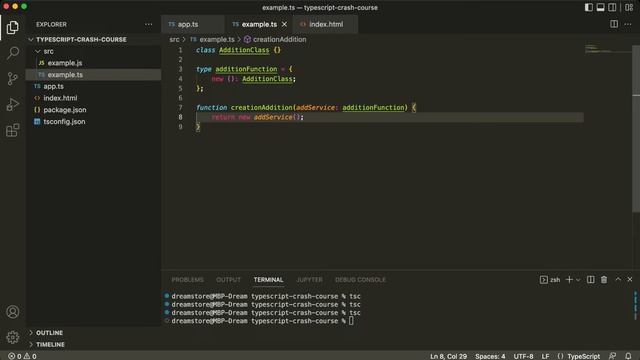Screen dimensions: 640x360
Task: Toggle bottom panel layout icon
Action: tap(600, 7)
